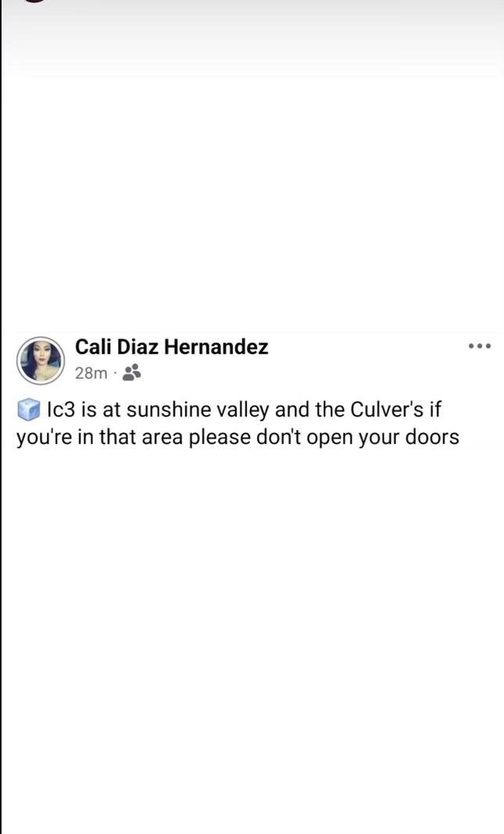
Task: Tap the first name "Cali" in the header
Action: click(x=91, y=347)
